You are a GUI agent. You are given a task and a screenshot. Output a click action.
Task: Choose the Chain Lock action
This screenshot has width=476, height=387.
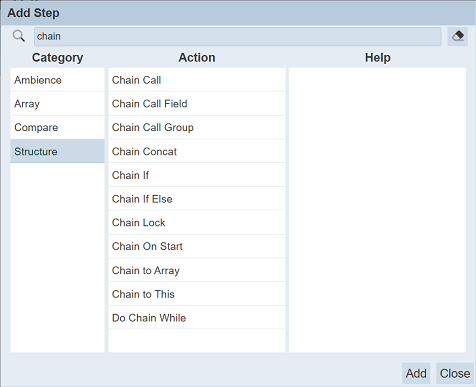pyautogui.click(x=197, y=223)
